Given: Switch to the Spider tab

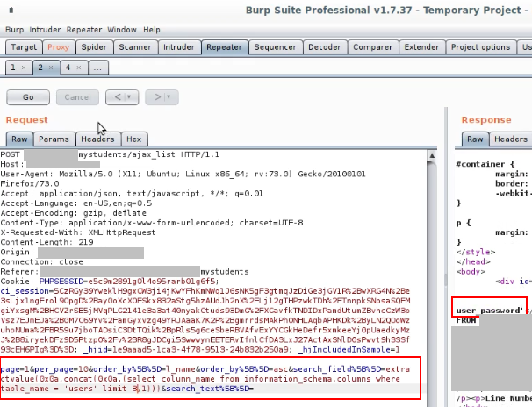Looking at the screenshot, I should (94, 47).
